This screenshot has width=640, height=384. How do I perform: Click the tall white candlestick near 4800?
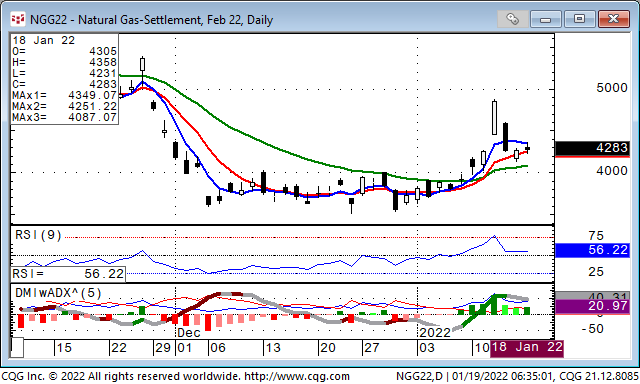(494, 118)
